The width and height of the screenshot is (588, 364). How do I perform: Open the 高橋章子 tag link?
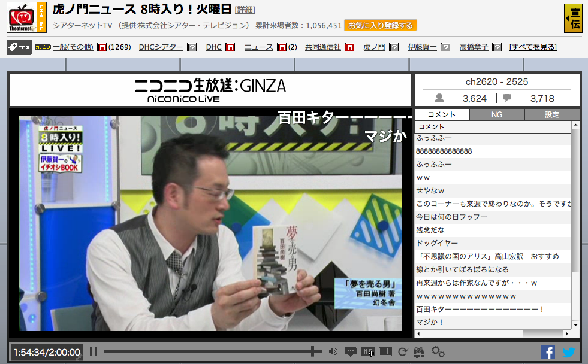click(x=474, y=47)
